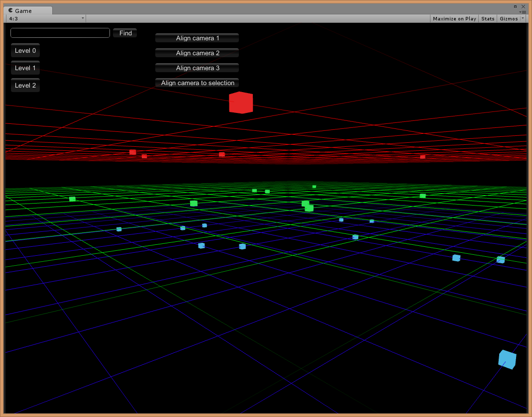This screenshot has height=417, width=532.
Task: Expand the Gizmos dropdown arrow
Action: pos(523,18)
